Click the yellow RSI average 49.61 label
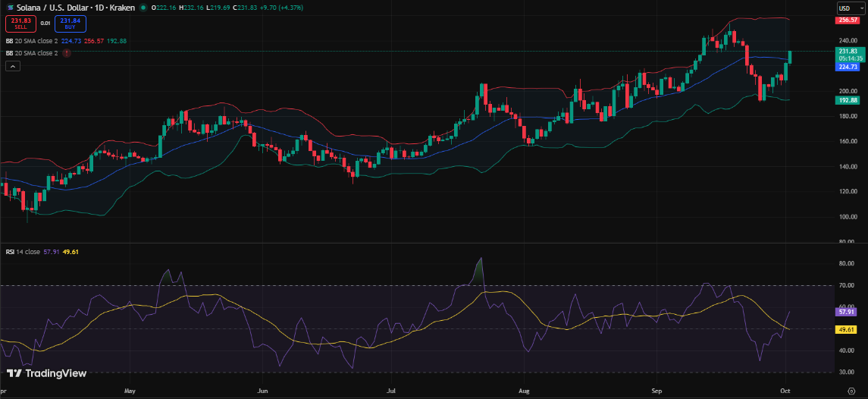868x399 pixels. coord(847,329)
